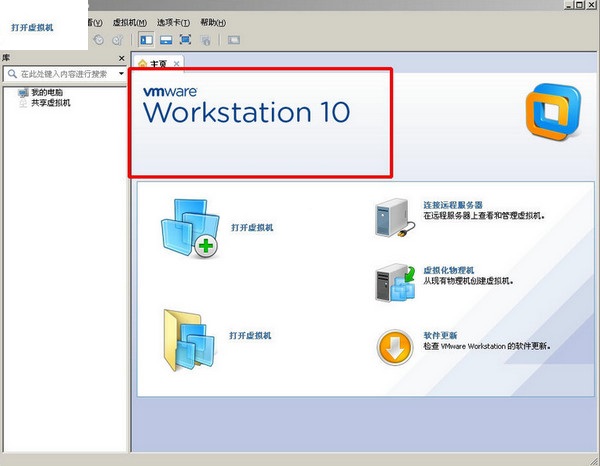Image resolution: width=600 pixels, height=466 pixels.
Task: Click the text 从现有物理机创建虚拟机。
Action: click(468, 281)
